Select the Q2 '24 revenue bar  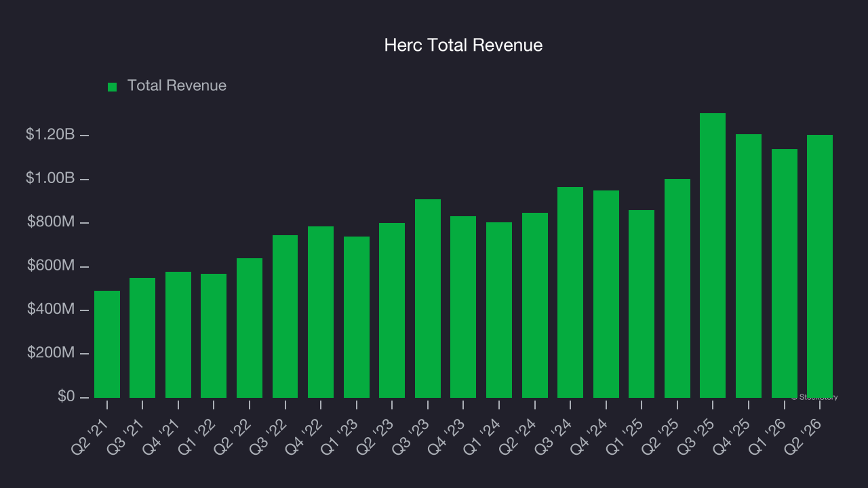[x=535, y=305]
